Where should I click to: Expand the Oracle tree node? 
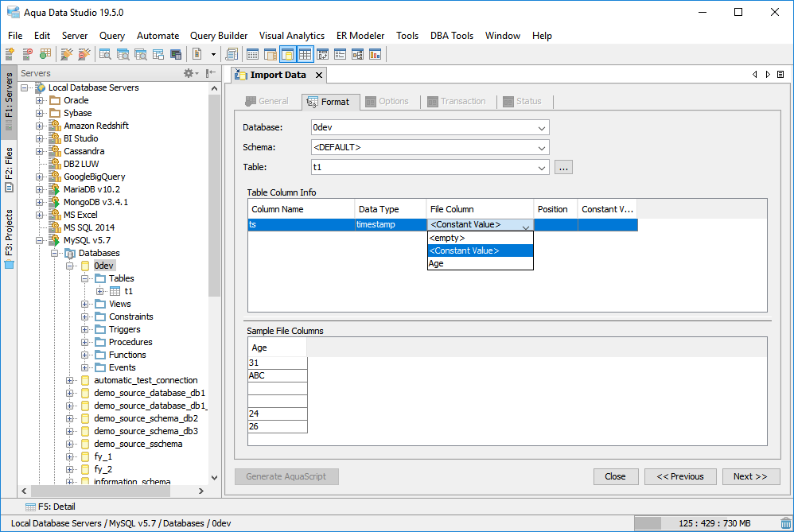pos(40,100)
